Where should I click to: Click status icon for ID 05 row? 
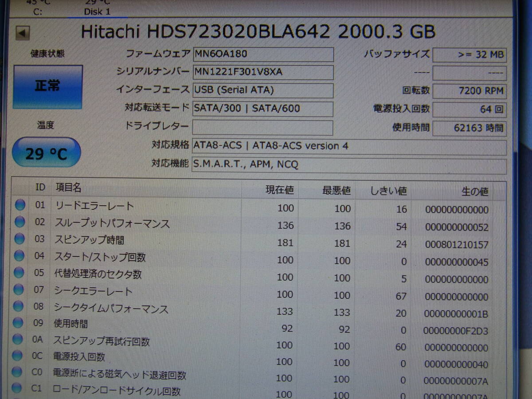pos(19,273)
